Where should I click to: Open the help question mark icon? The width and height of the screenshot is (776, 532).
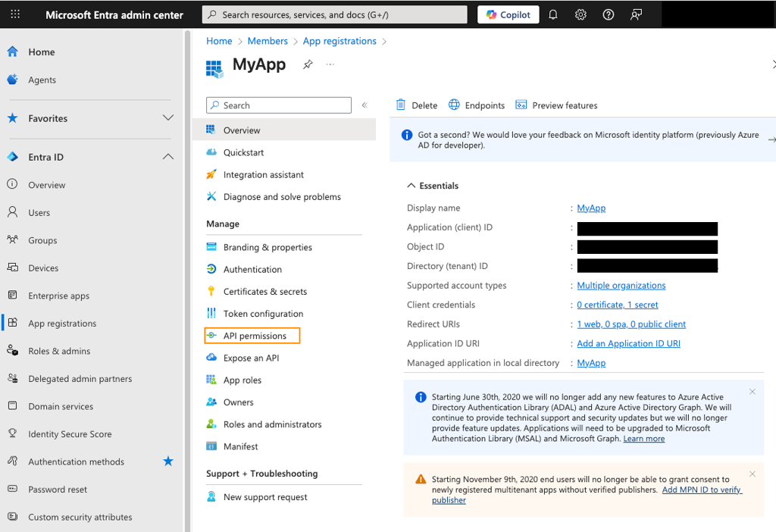point(609,15)
